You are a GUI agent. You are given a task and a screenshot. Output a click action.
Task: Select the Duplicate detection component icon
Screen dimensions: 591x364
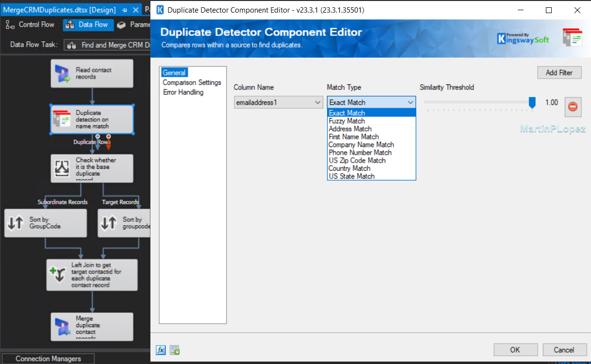point(63,119)
